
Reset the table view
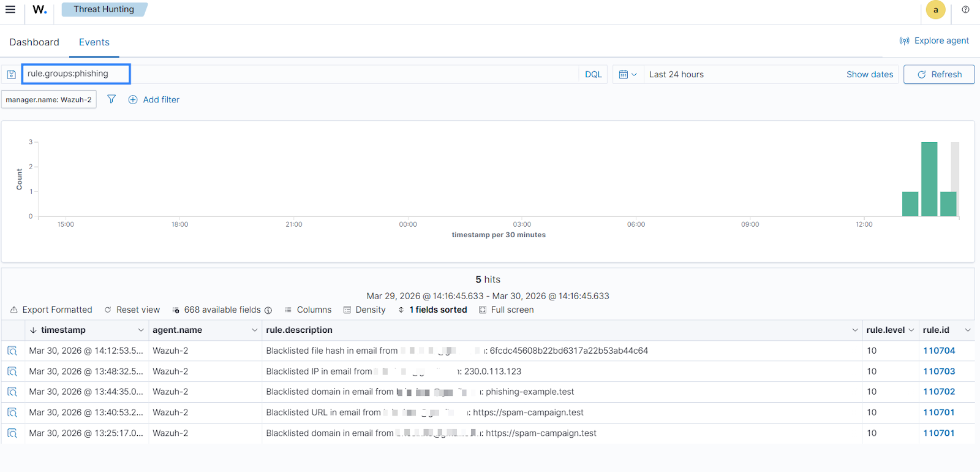[x=132, y=310]
